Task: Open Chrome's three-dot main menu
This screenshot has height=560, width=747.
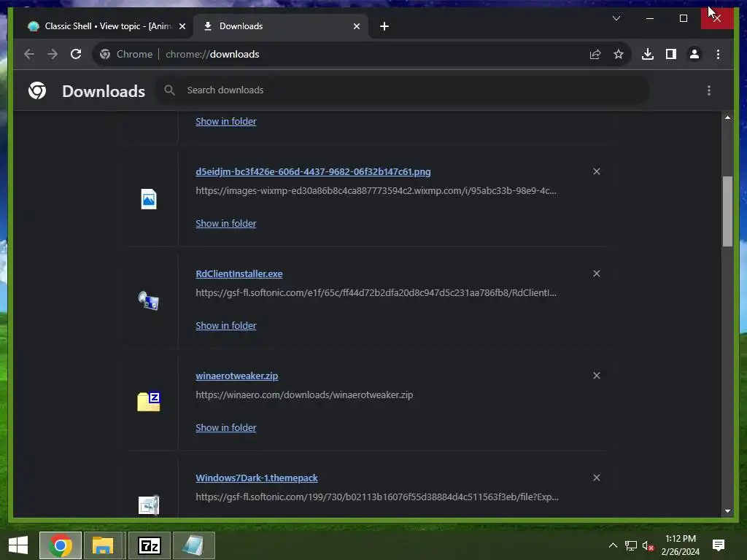Action: (718, 54)
